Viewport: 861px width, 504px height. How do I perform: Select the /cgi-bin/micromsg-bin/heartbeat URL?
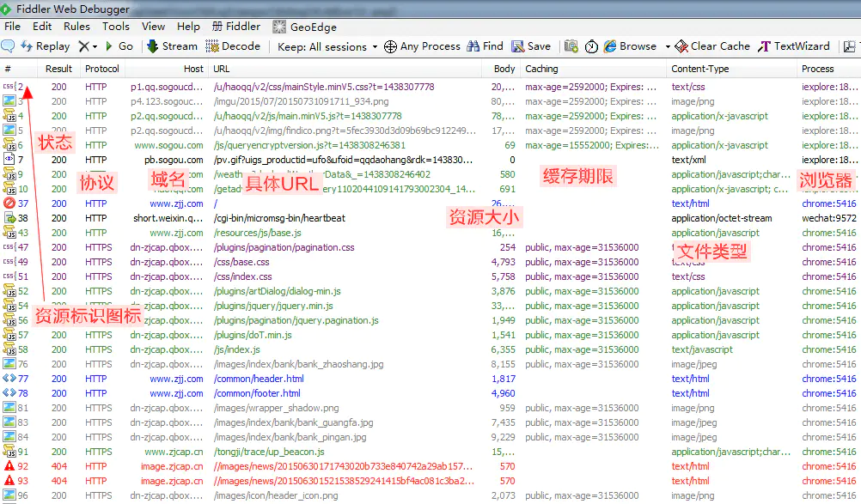279,218
